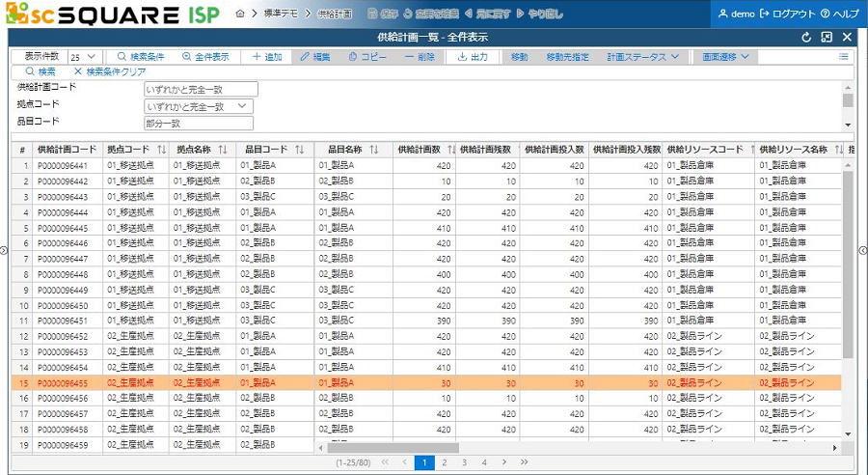Open the list menu icon at the toolbar's right end
This screenshot has width=868, height=475.
(844, 57)
